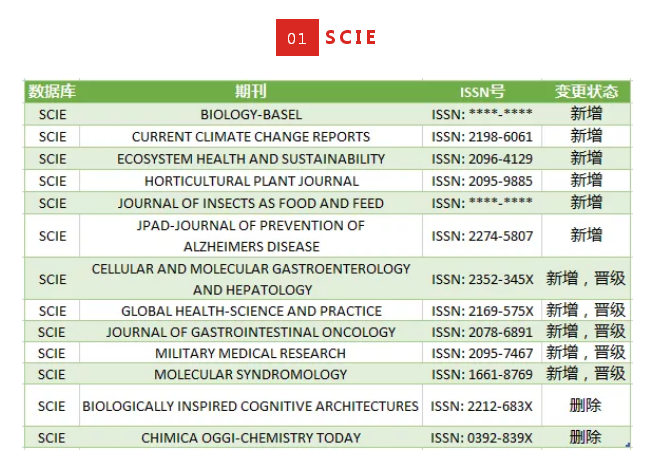
Task: Click the MILITARY MEDICAL RESEARCH cell
Action: [x=251, y=353]
